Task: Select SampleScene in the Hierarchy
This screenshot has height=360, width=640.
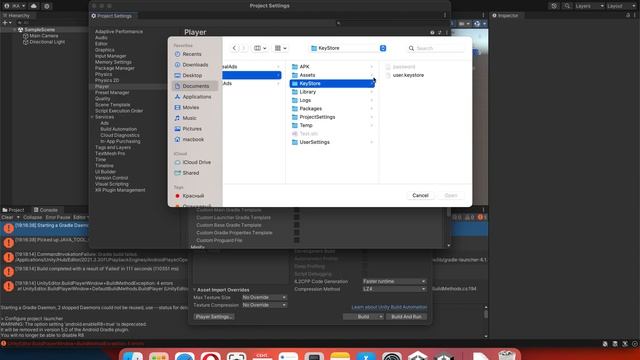Action: coord(40,30)
